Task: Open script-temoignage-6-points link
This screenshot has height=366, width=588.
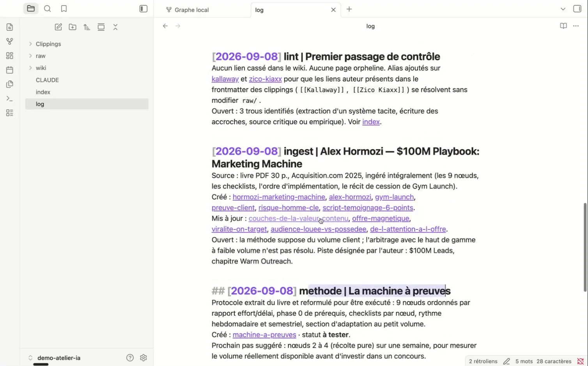Action: pyautogui.click(x=368, y=208)
